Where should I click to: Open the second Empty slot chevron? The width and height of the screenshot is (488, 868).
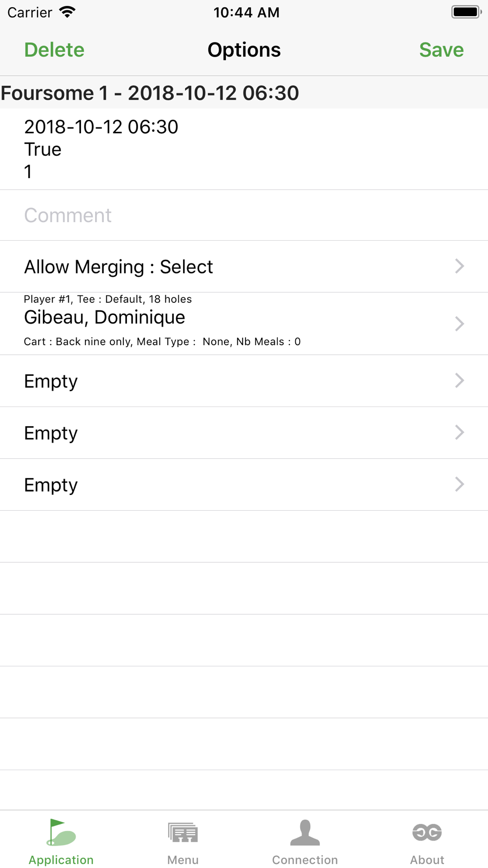pyautogui.click(x=459, y=433)
